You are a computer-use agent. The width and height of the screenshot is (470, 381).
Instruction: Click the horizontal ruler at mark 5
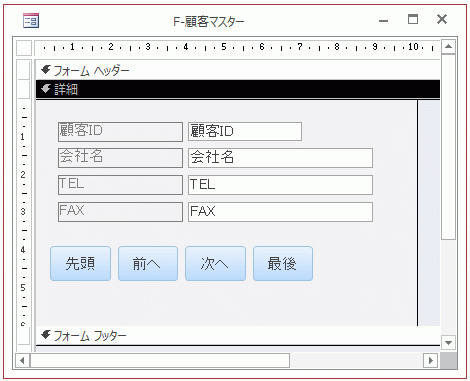point(224,47)
